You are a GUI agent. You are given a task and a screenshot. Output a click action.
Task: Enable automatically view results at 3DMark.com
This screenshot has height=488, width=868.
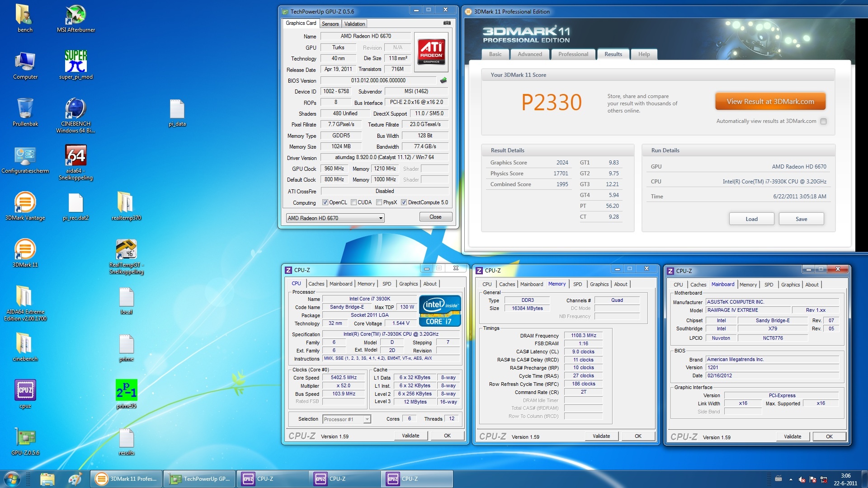click(x=823, y=121)
